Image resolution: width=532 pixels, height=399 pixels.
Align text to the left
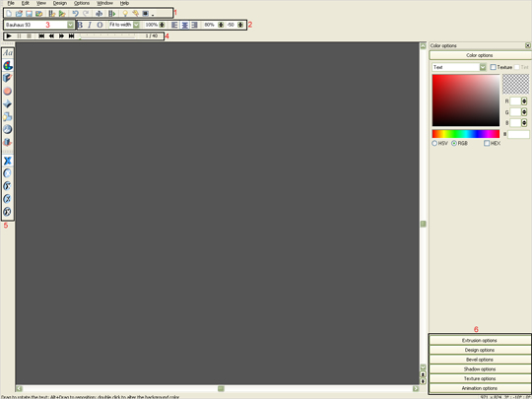tap(174, 25)
